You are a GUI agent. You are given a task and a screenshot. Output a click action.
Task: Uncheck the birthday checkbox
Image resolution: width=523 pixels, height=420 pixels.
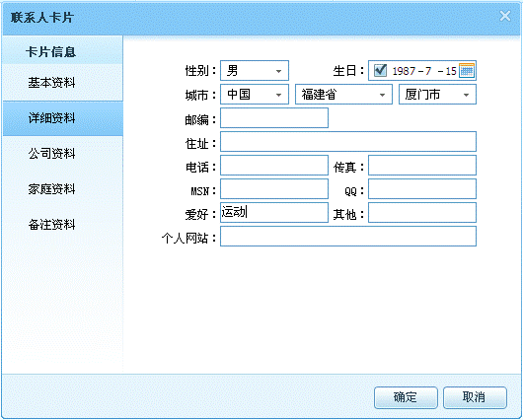point(380,70)
